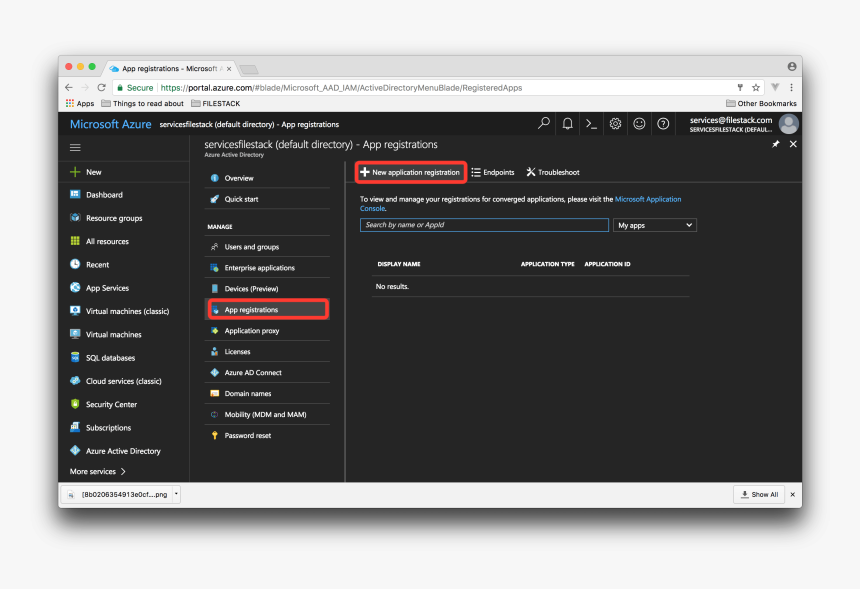Open portal settings gear icon

(x=615, y=124)
